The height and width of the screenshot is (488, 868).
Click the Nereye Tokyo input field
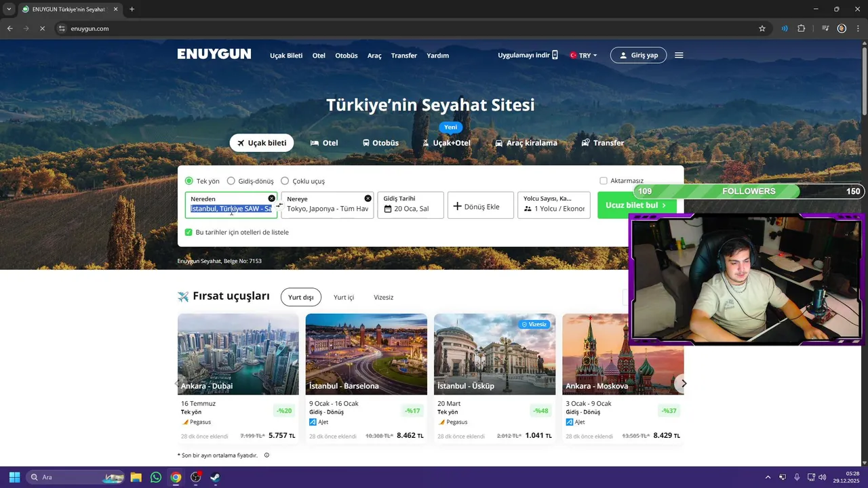click(328, 205)
